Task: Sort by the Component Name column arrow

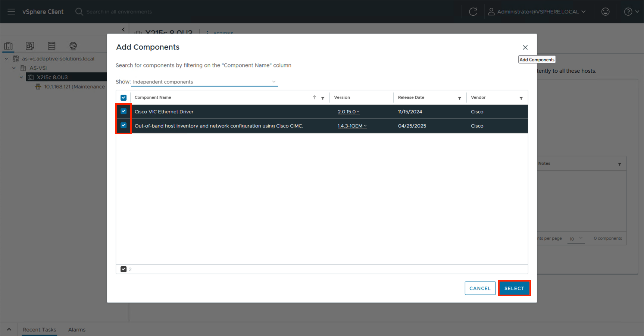Action: tap(314, 97)
